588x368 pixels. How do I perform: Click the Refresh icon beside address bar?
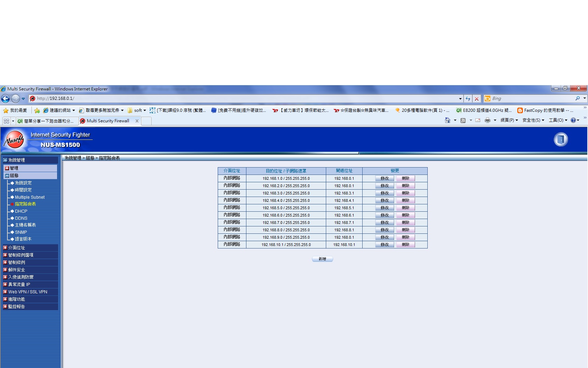468,99
